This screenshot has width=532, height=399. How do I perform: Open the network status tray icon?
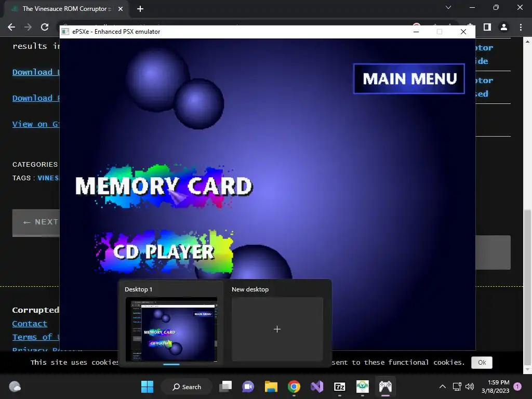tap(457, 387)
